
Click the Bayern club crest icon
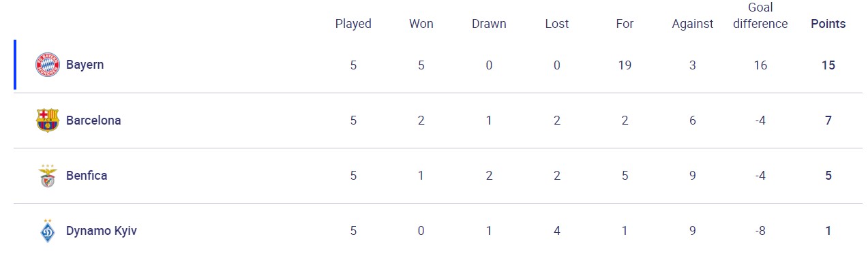point(48,65)
